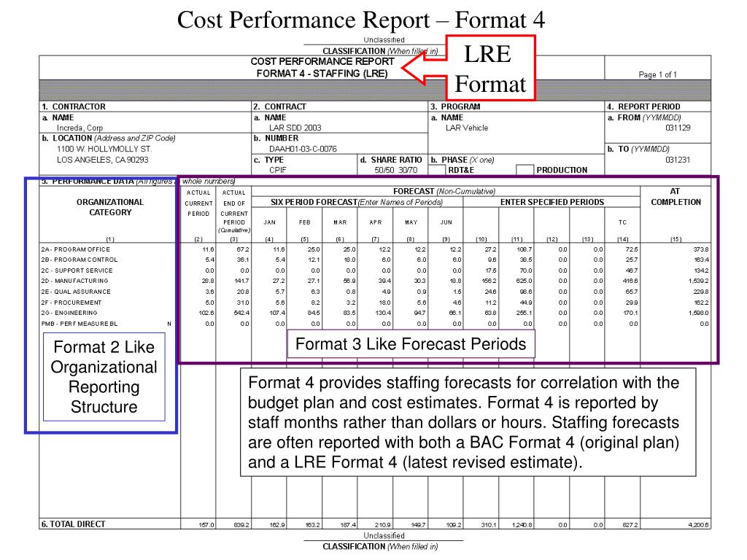The height and width of the screenshot is (560, 747).
Task: Select the TC column header
Action: [x=623, y=222]
